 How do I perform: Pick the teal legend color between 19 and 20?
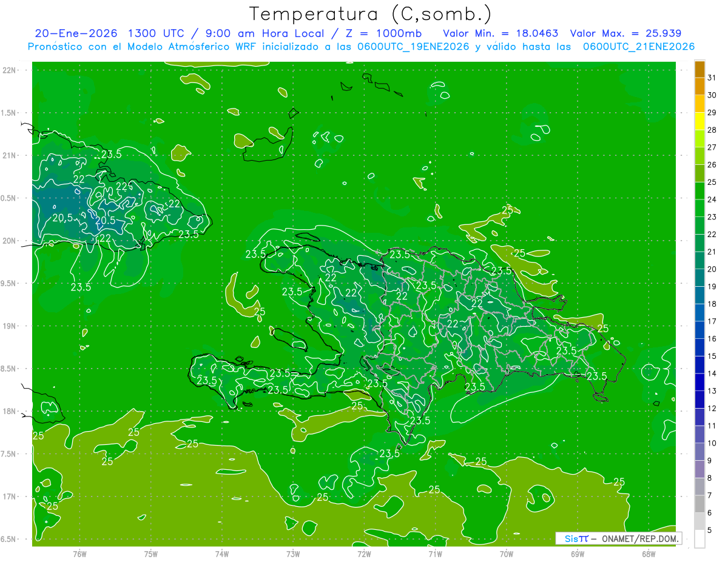[x=699, y=278]
